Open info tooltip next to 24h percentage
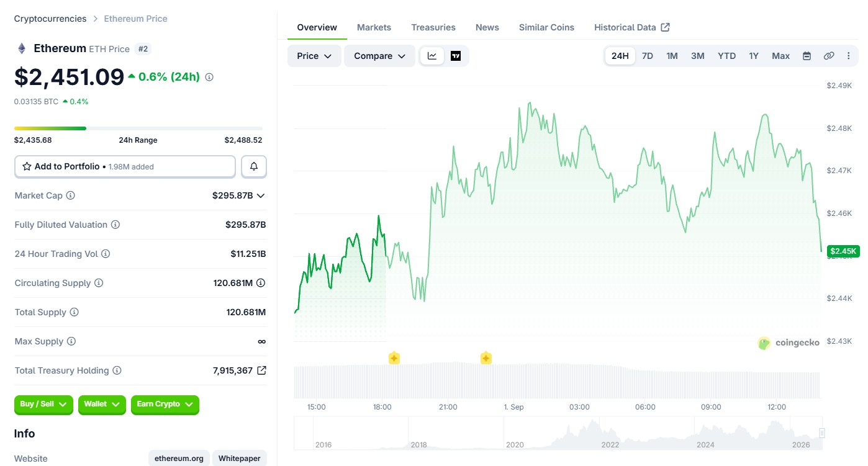Screen dimensions: 868x466 (209, 77)
